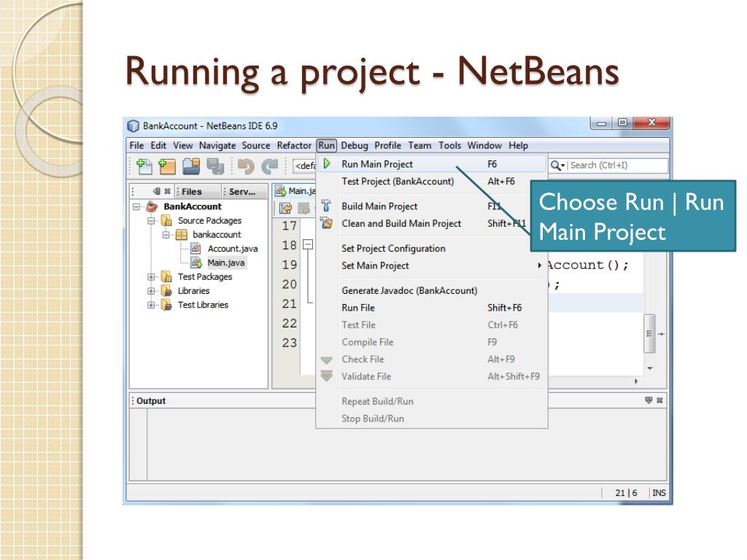The width and height of the screenshot is (747, 560).
Task: Close the Projects side panel
Action: coord(167,192)
